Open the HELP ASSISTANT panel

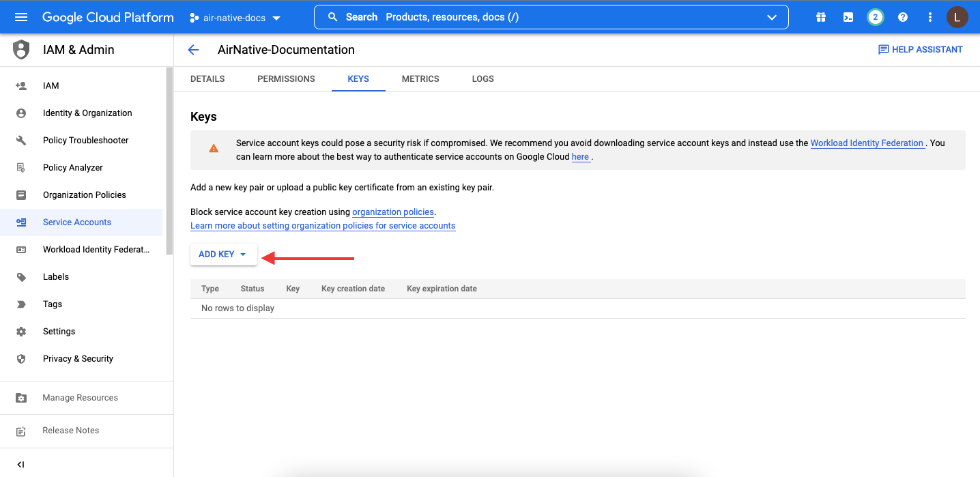(920, 50)
